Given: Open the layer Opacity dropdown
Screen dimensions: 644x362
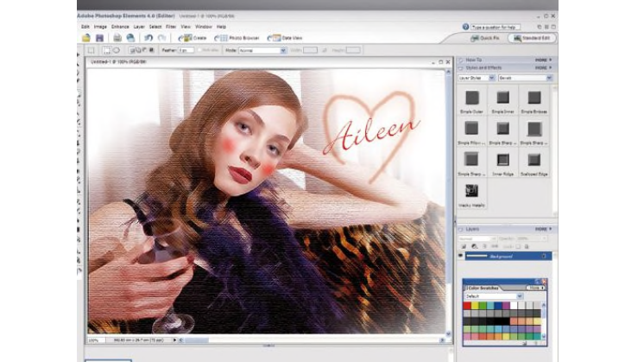Looking at the screenshot, I should point(532,238).
